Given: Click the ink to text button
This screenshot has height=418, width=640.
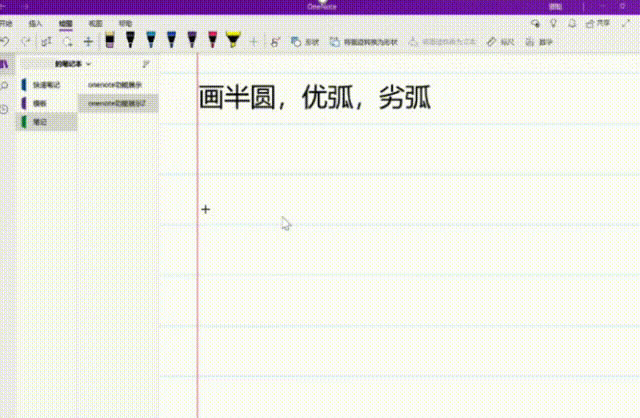Looking at the screenshot, I should pyautogui.click(x=442, y=42).
